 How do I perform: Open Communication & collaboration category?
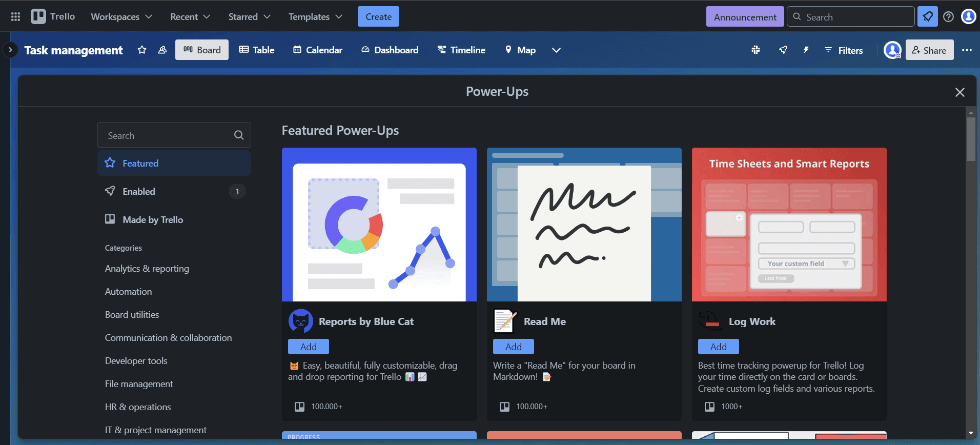pyautogui.click(x=169, y=338)
